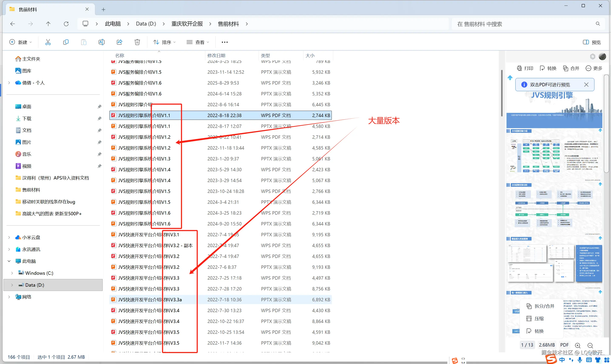611x364 pixels.
Task: Collapse the This PC tree node
Action: (x=9, y=261)
